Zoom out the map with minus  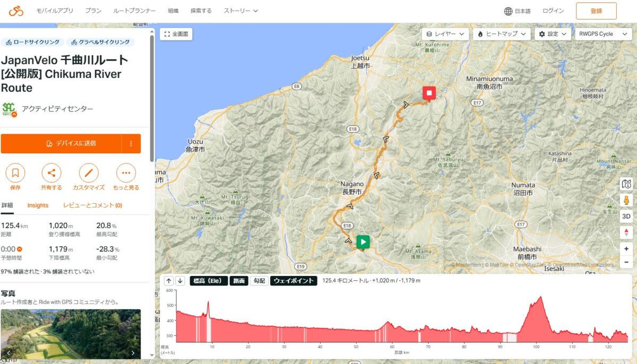click(626, 262)
